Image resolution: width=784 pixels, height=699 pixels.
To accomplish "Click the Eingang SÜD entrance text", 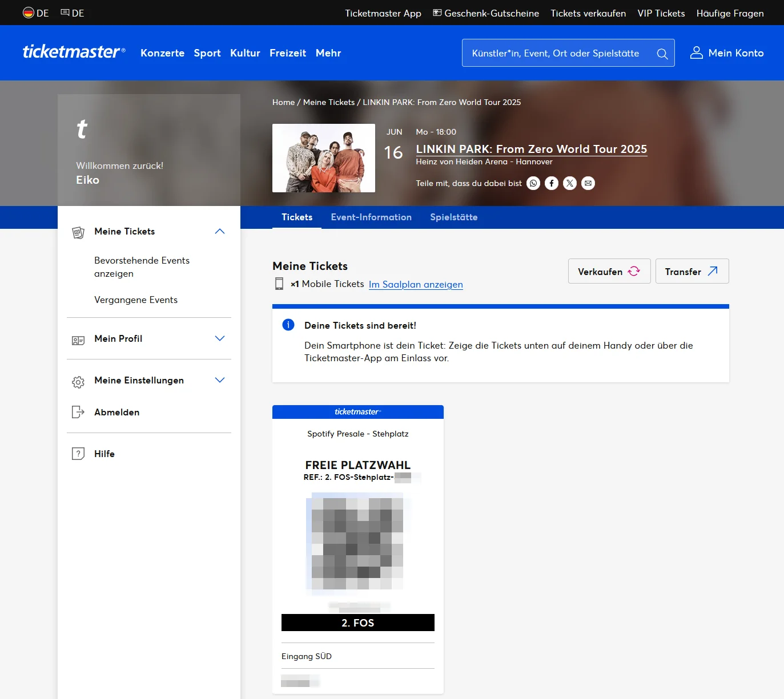I will tap(307, 656).
